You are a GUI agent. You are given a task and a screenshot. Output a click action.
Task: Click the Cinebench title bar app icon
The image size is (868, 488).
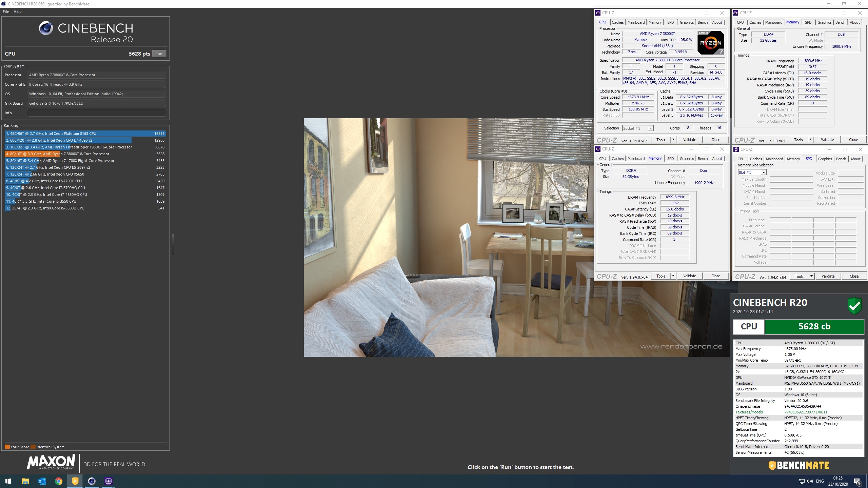(x=3, y=4)
